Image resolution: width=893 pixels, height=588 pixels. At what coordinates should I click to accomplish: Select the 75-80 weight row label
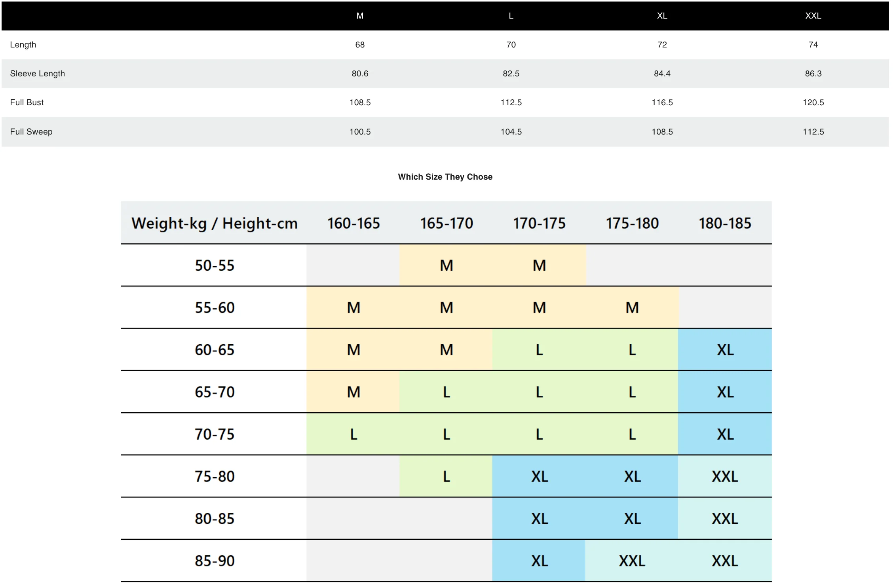(214, 476)
